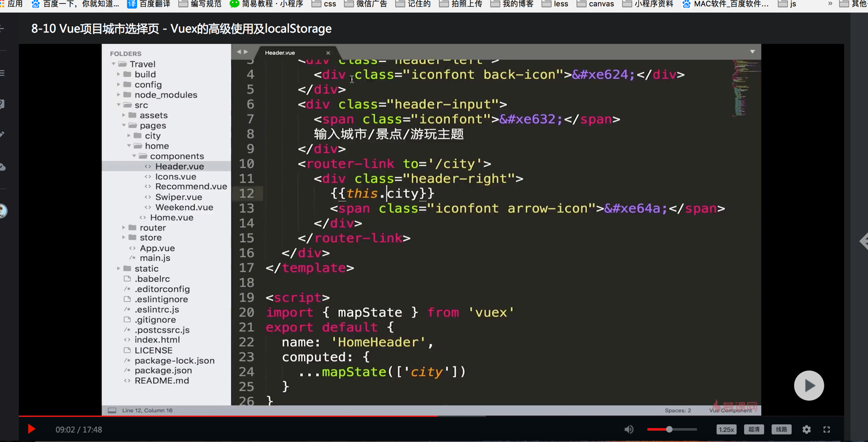Open canvas bookmark folder
This screenshot has height=442, width=868.
click(x=595, y=4)
